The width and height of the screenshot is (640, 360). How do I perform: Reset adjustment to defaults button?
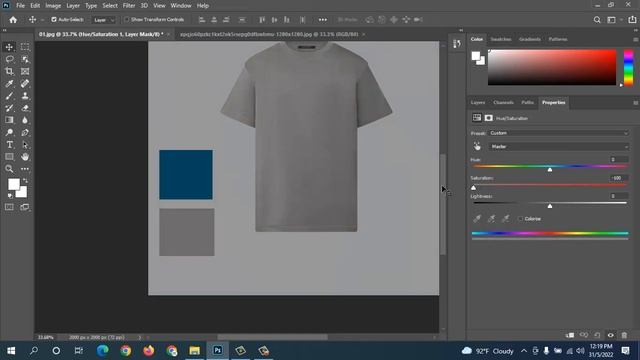(597, 335)
